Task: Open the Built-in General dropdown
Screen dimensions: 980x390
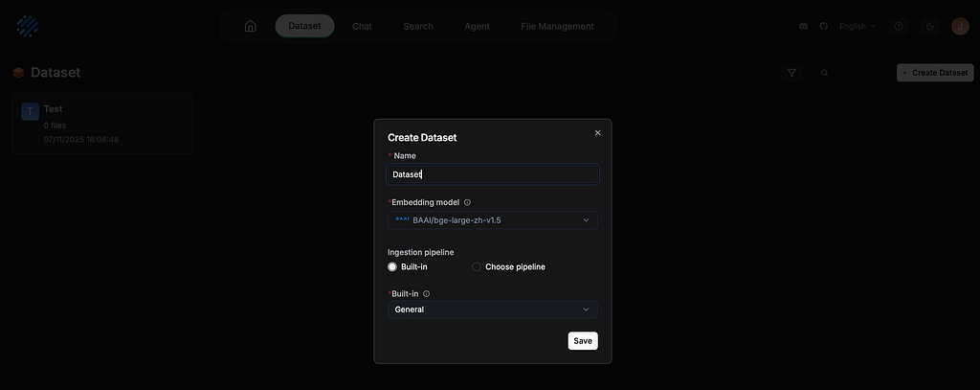Action: [x=493, y=310]
